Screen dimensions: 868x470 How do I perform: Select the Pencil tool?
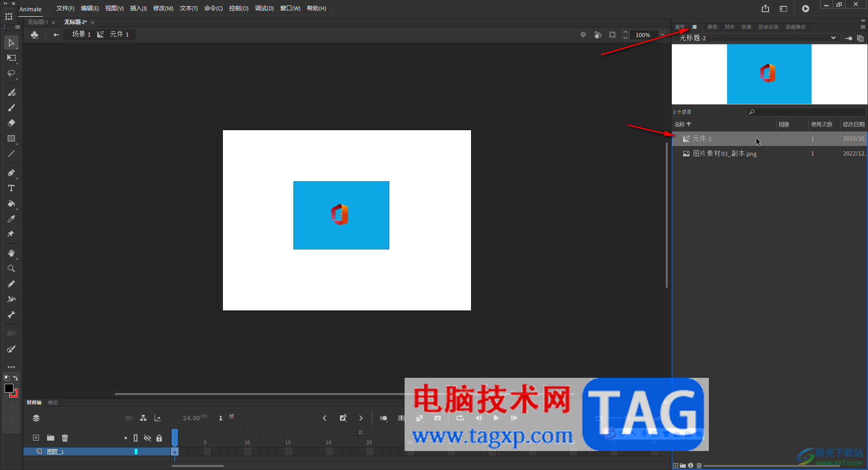click(11, 284)
